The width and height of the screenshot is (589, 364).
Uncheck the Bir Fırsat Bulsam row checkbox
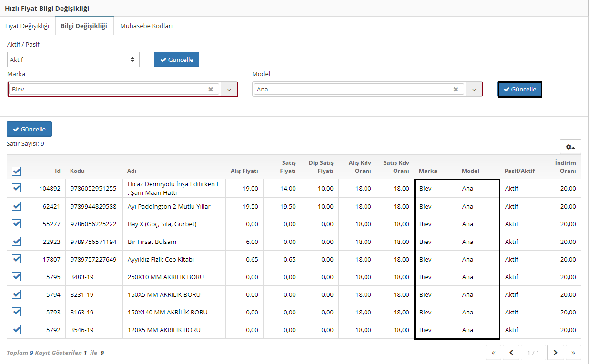[16, 242]
